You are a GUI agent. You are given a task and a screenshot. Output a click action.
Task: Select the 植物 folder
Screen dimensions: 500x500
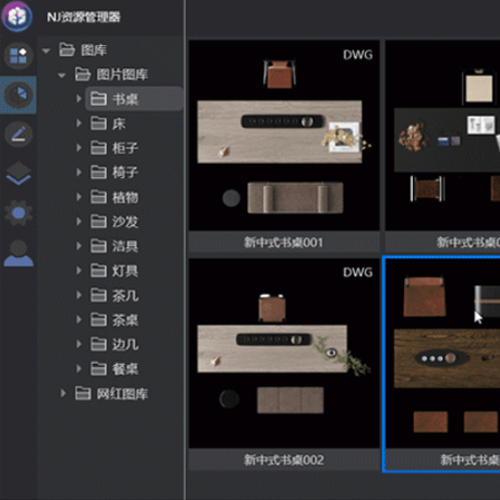click(x=114, y=197)
